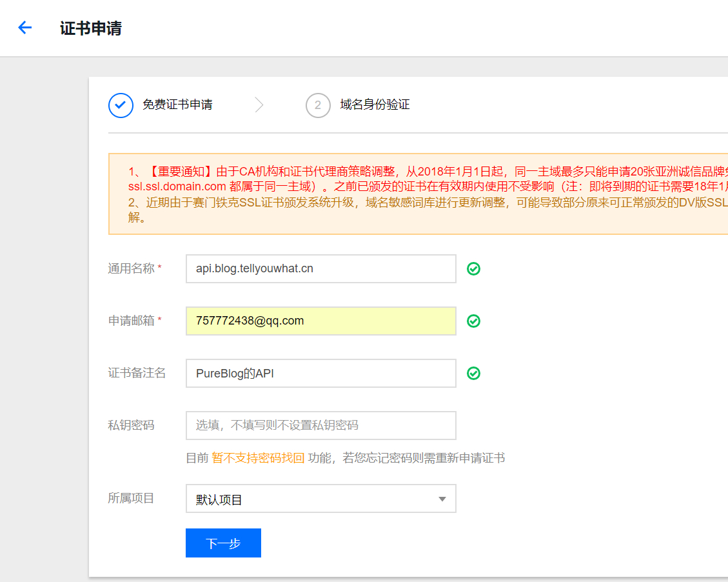Click the 证书备注名 input with PureBlog的API
Viewport: 728px width, 582px height.
pos(320,374)
